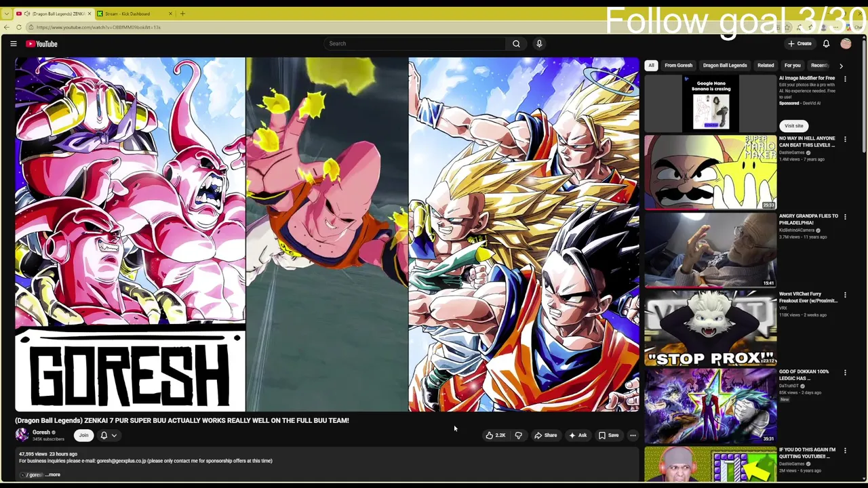Open options for AI Image Modifier ad
This screenshot has width=868, height=488.
click(x=845, y=79)
